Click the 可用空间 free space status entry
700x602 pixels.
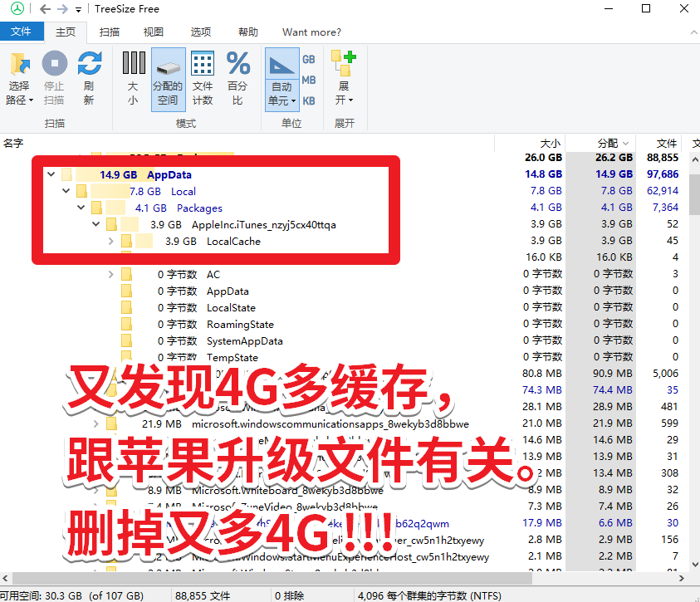[72, 595]
